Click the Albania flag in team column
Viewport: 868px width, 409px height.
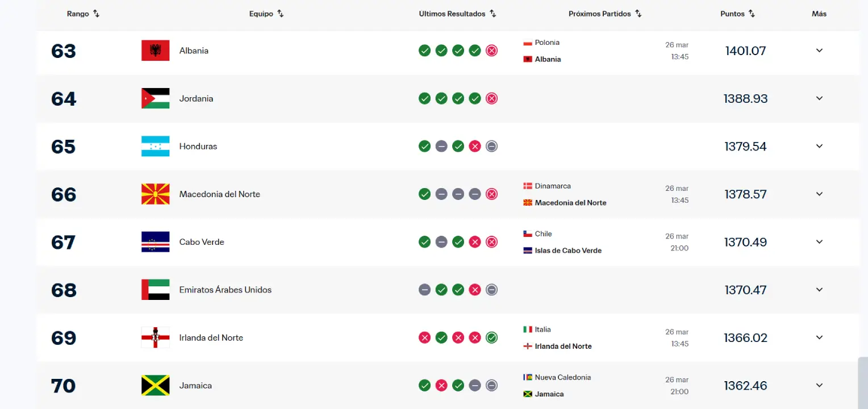coord(156,51)
